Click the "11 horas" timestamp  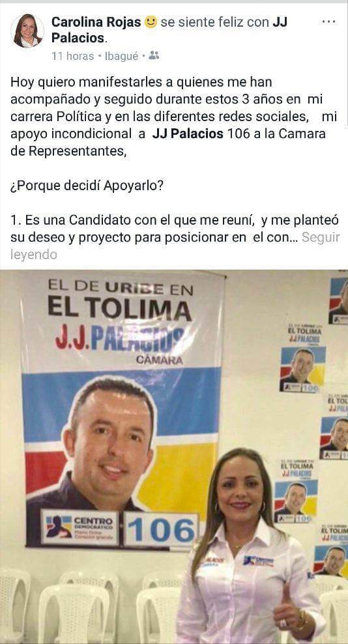(73, 56)
